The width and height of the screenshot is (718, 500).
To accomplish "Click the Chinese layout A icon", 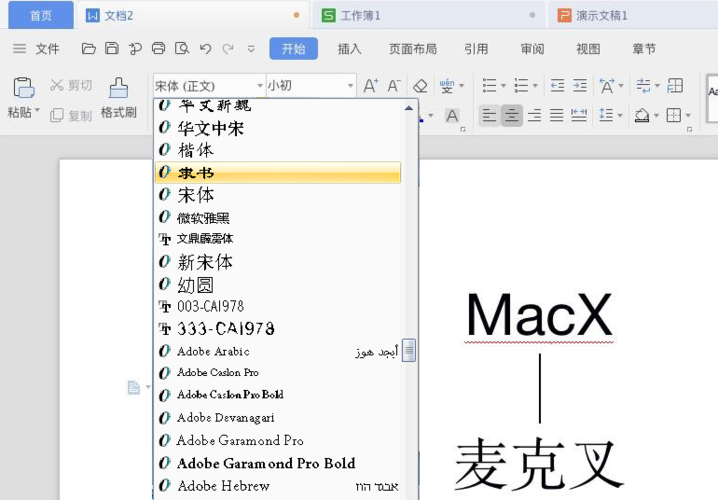I will (607, 86).
